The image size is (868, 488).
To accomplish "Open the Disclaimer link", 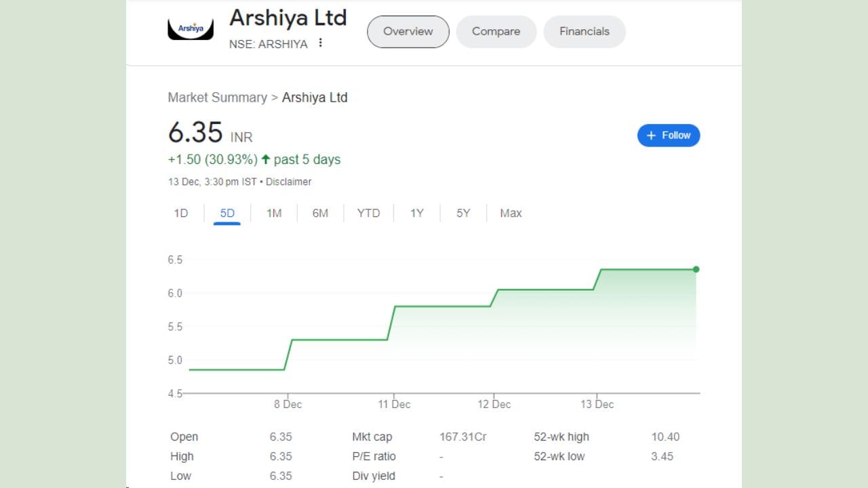I will pyautogui.click(x=289, y=182).
